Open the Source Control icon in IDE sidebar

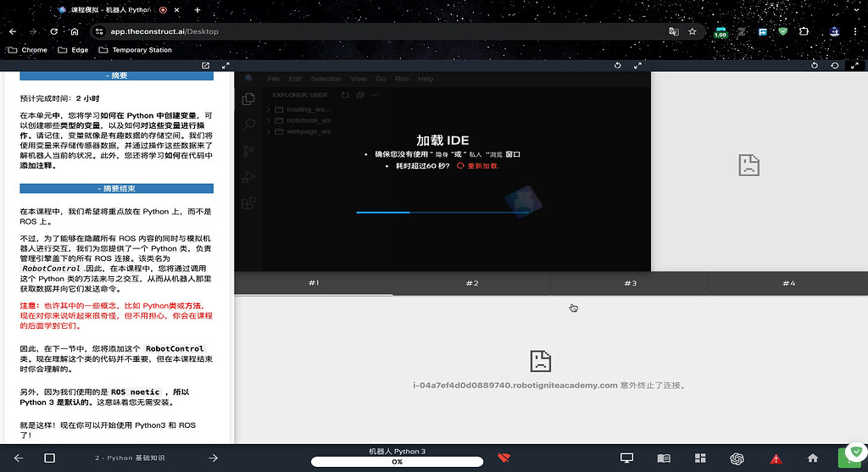click(x=248, y=151)
